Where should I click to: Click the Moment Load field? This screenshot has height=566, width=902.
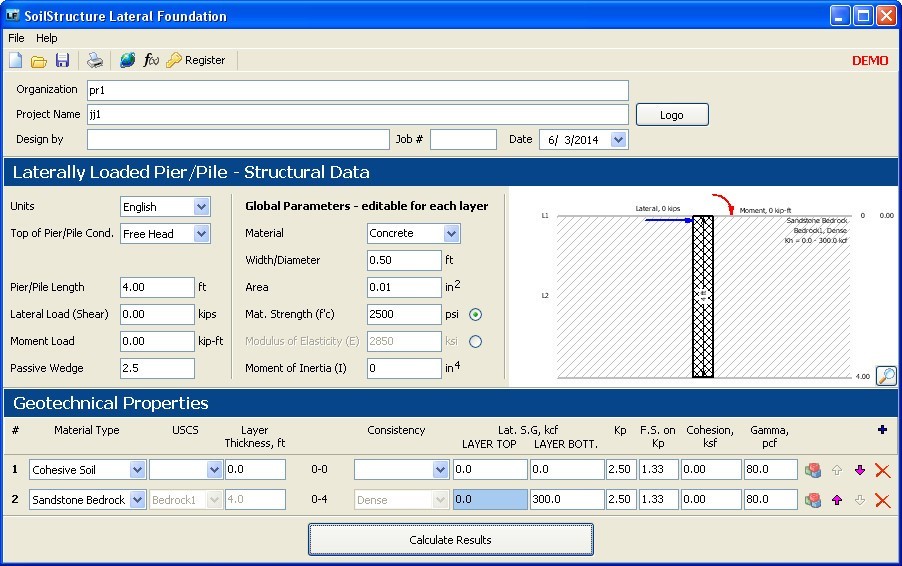(157, 341)
